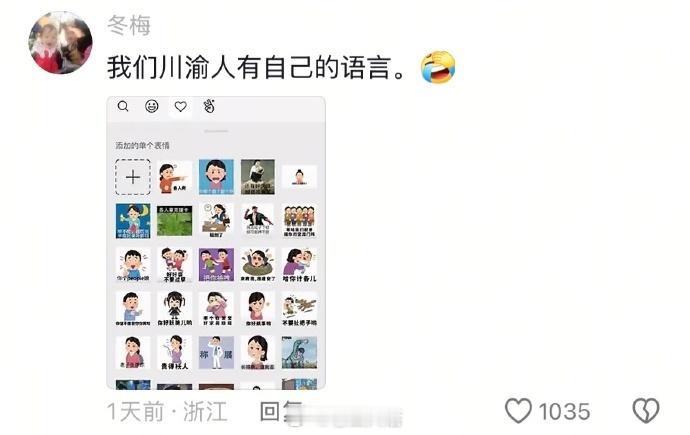This screenshot has width=690, height=435.
Task: Open the finger-heart gesture sticker tab
Action: [209, 106]
